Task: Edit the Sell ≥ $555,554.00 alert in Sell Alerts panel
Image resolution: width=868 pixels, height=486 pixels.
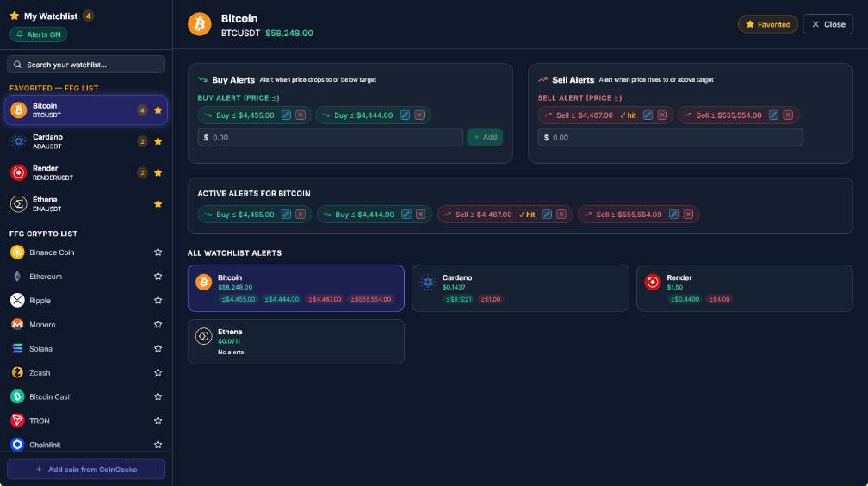Action: click(774, 115)
